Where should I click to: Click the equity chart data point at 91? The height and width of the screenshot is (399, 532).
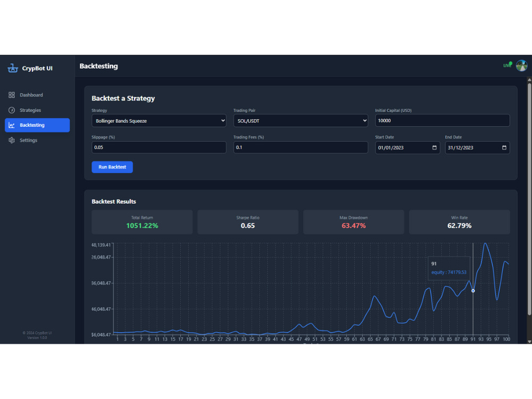point(473,291)
